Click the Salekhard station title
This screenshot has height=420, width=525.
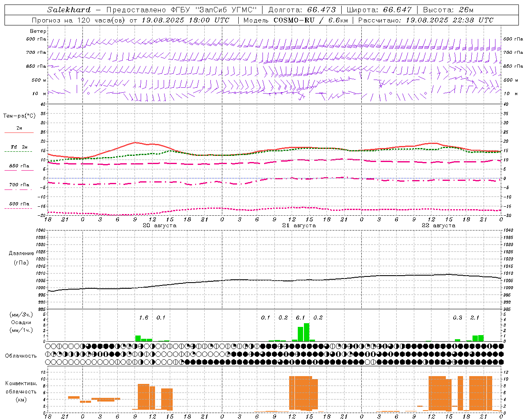[69, 10]
